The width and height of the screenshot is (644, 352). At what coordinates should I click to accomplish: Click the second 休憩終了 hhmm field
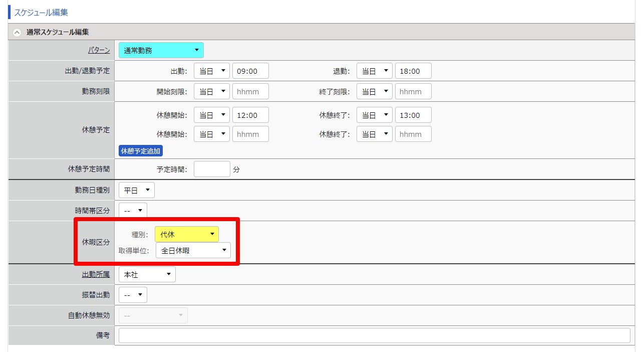(x=413, y=134)
